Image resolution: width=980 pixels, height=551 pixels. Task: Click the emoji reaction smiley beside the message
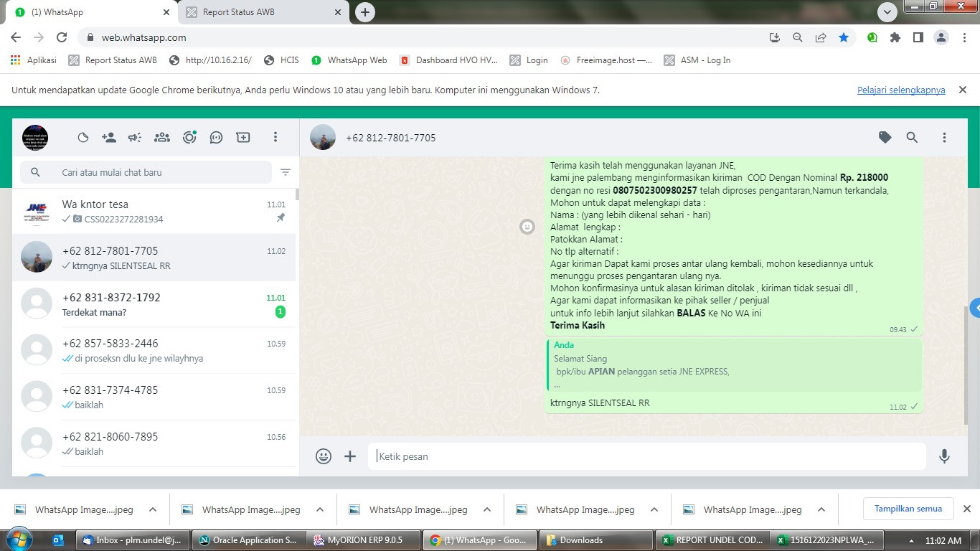pyautogui.click(x=527, y=227)
